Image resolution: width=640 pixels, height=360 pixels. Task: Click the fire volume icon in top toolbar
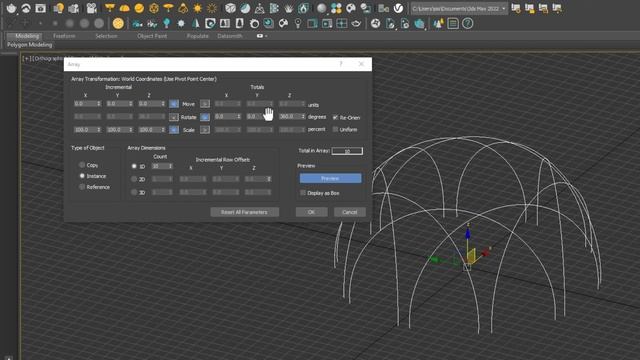pos(304,8)
